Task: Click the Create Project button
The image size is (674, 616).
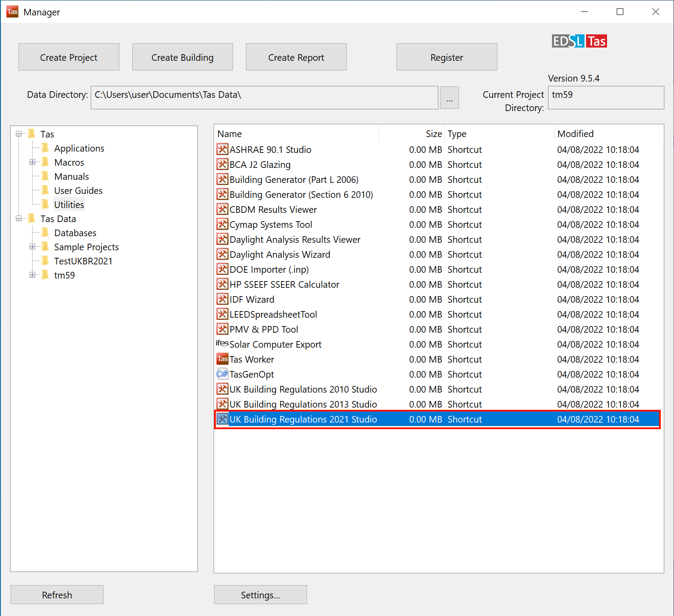Action: click(69, 57)
